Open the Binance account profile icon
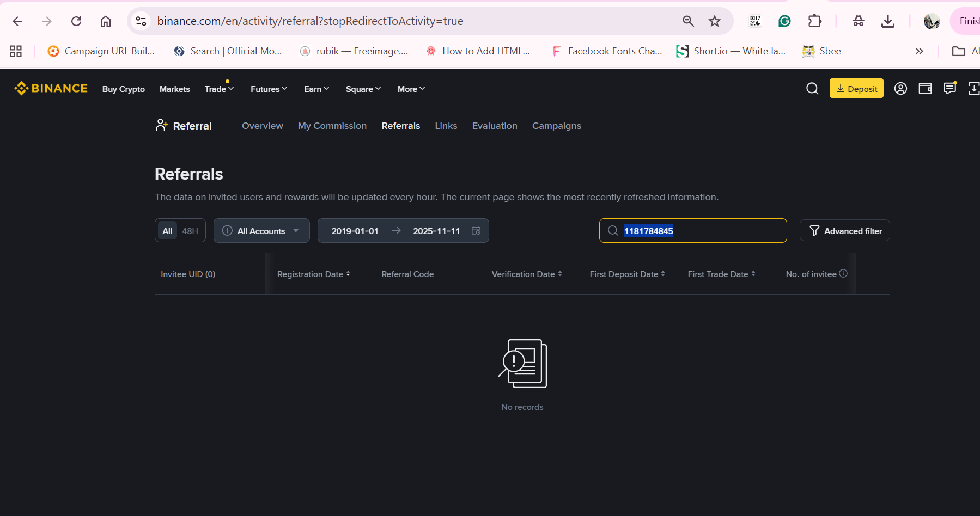Image resolution: width=980 pixels, height=516 pixels. point(900,89)
